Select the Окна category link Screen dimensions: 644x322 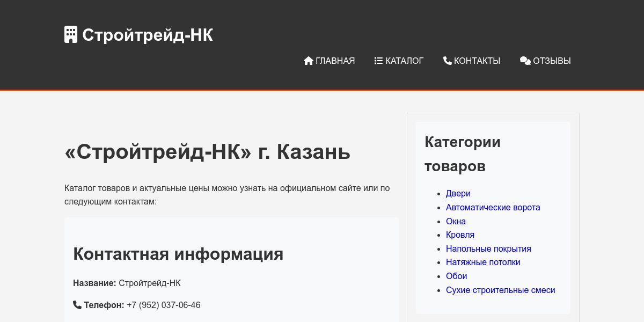tap(456, 221)
